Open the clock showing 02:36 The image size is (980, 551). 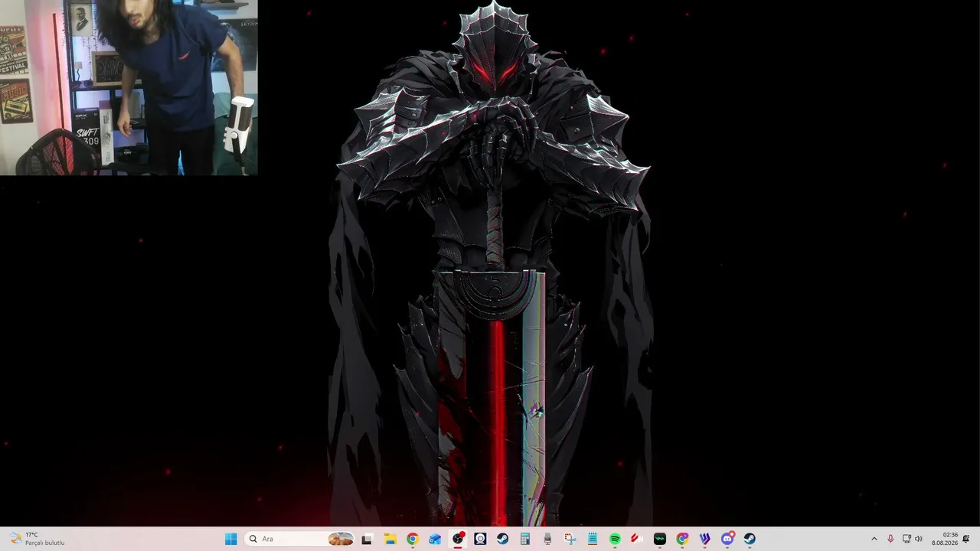[945, 539]
